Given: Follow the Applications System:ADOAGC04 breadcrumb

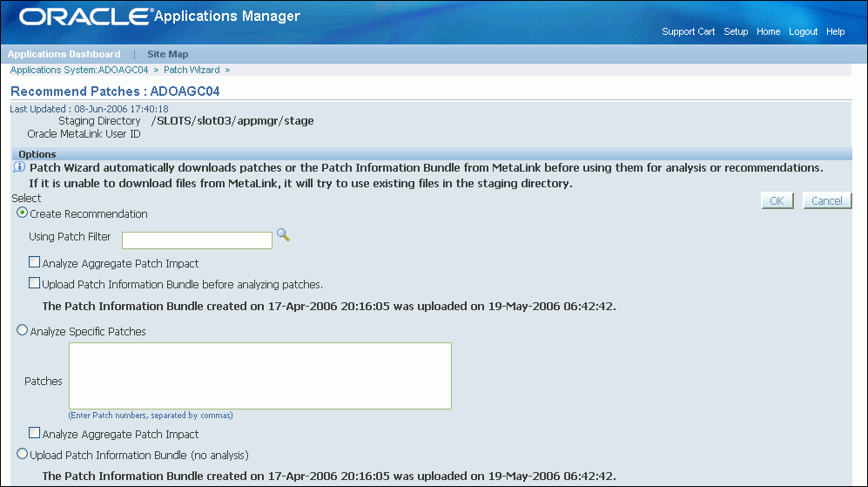Looking at the screenshot, I should pyautogui.click(x=79, y=70).
